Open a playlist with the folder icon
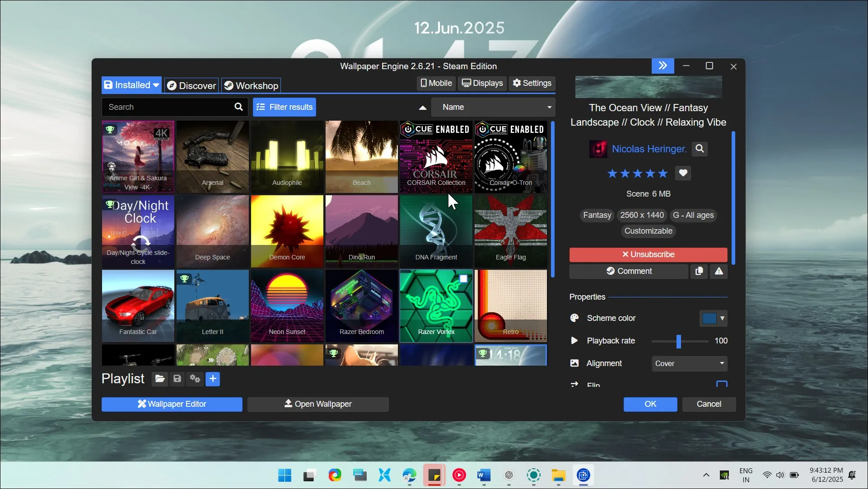Image resolution: width=868 pixels, height=489 pixels. point(159,379)
